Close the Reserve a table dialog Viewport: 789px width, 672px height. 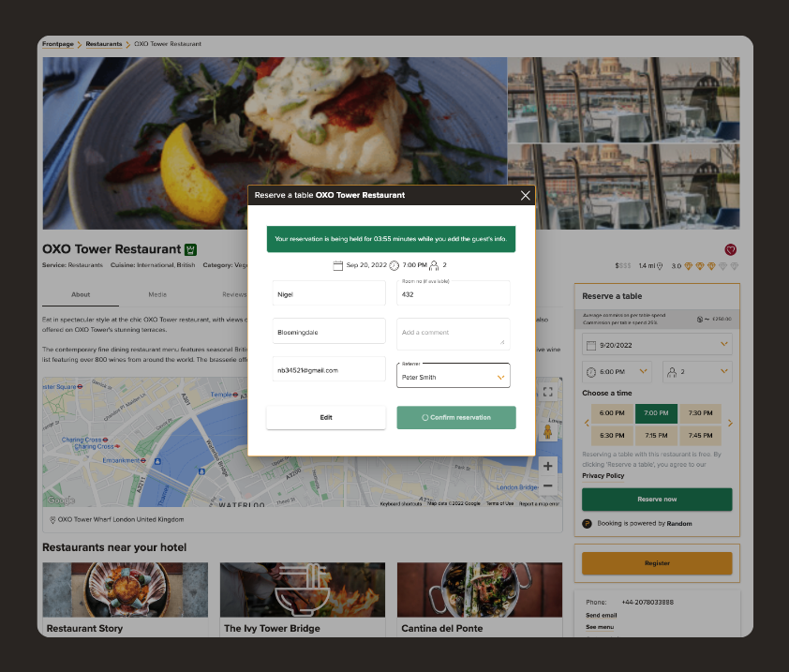tap(525, 195)
